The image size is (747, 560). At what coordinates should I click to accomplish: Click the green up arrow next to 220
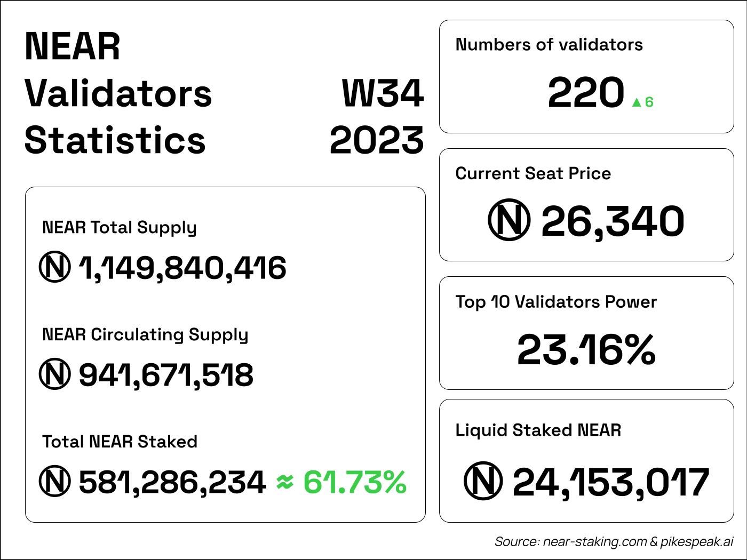(x=636, y=102)
